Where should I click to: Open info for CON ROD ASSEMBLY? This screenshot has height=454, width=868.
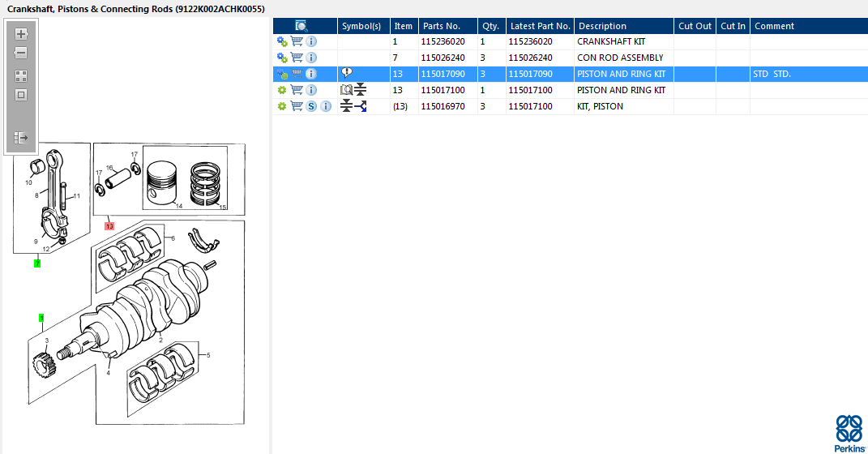[x=312, y=58]
